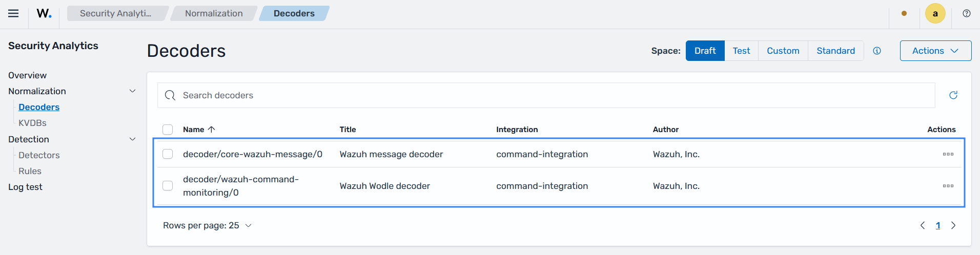Viewport: 980px width, 255px height.
Task: Open Decoders sidebar link
Action: (39, 107)
